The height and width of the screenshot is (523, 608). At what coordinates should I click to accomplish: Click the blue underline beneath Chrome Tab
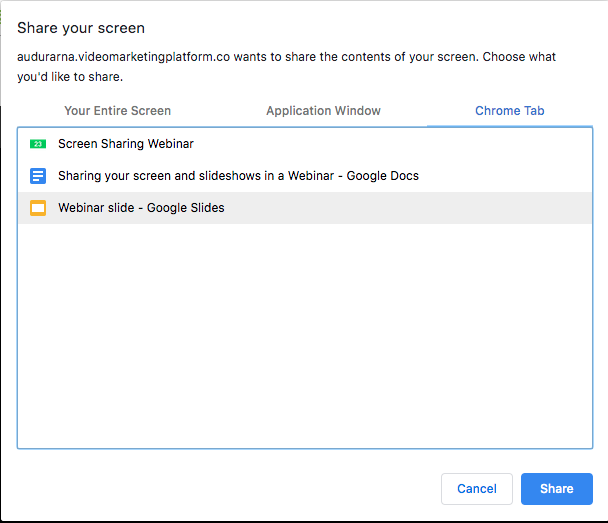tap(510, 126)
